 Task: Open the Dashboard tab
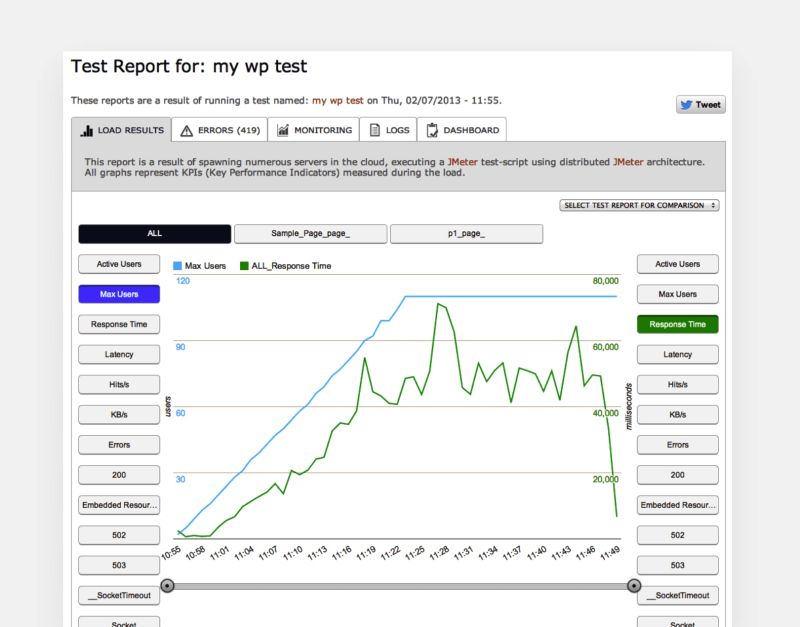(x=462, y=130)
